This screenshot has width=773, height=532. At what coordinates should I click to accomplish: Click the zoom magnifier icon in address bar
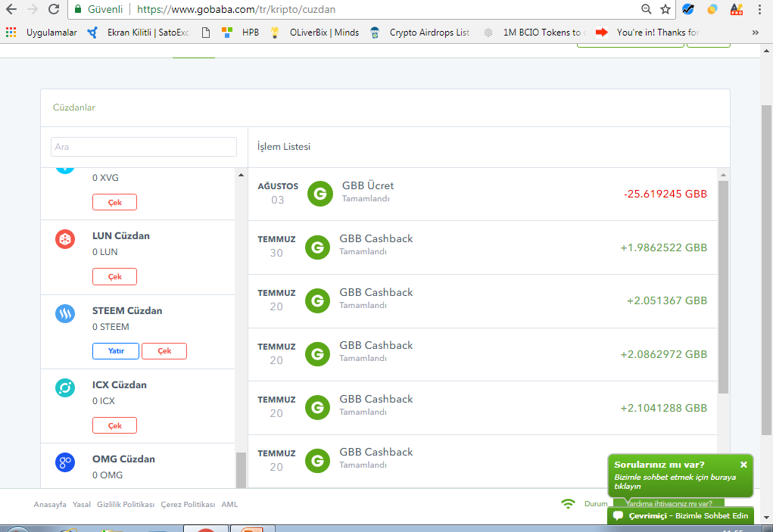click(x=646, y=9)
